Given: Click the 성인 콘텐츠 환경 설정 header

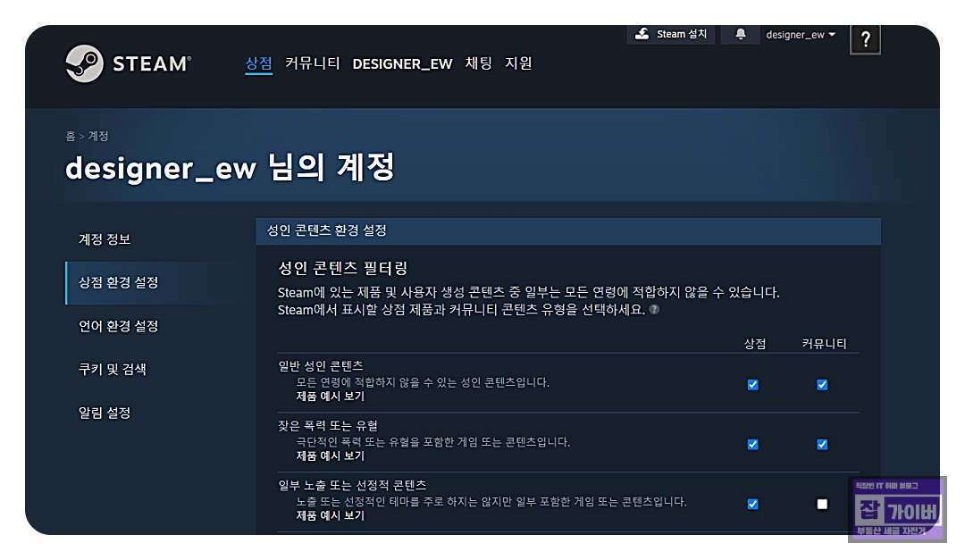Looking at the screenshot, I should point(568,230).
